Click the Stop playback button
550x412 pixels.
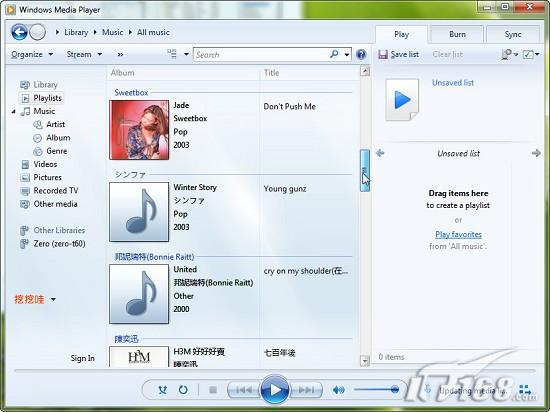click(213, 390)
